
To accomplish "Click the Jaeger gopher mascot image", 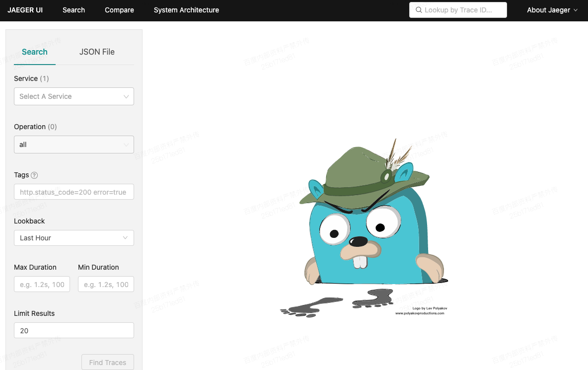I will (365, 228).
